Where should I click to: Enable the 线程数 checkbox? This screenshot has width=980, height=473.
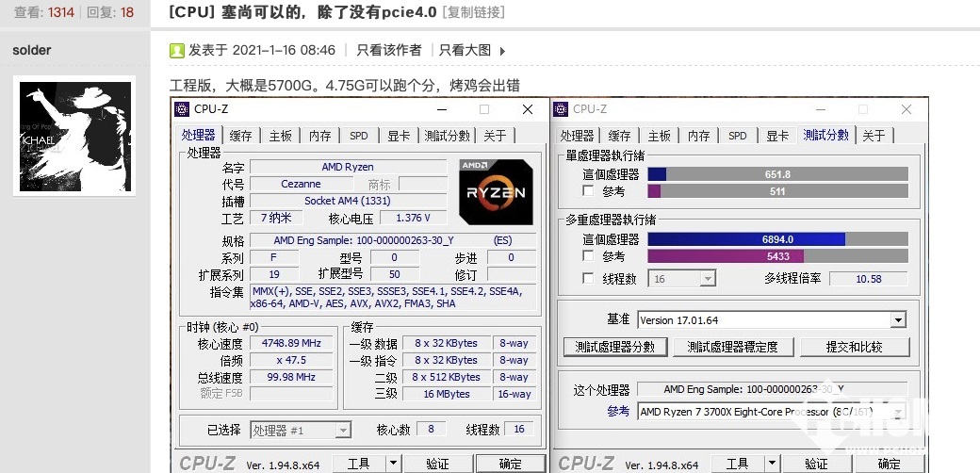(588, 279)
